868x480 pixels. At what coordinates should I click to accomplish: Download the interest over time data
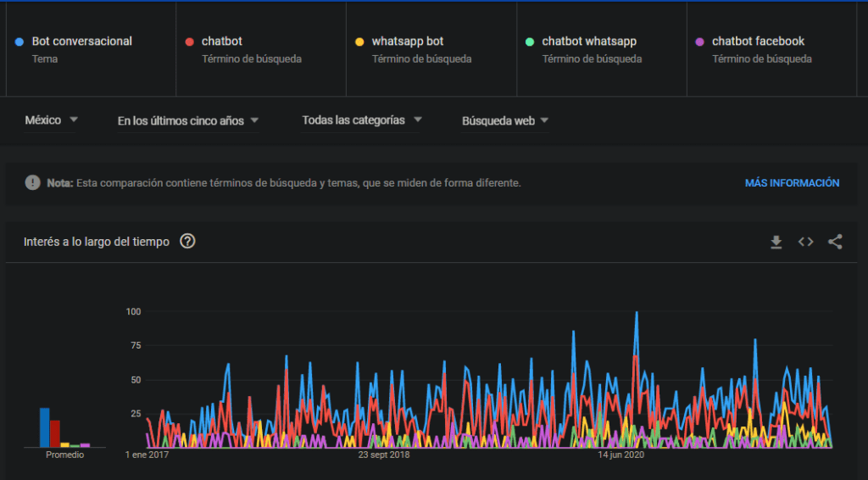776,242
